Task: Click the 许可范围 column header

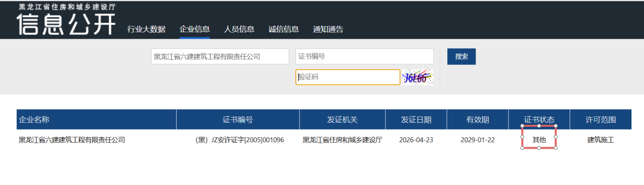Action: coord(601,120)
